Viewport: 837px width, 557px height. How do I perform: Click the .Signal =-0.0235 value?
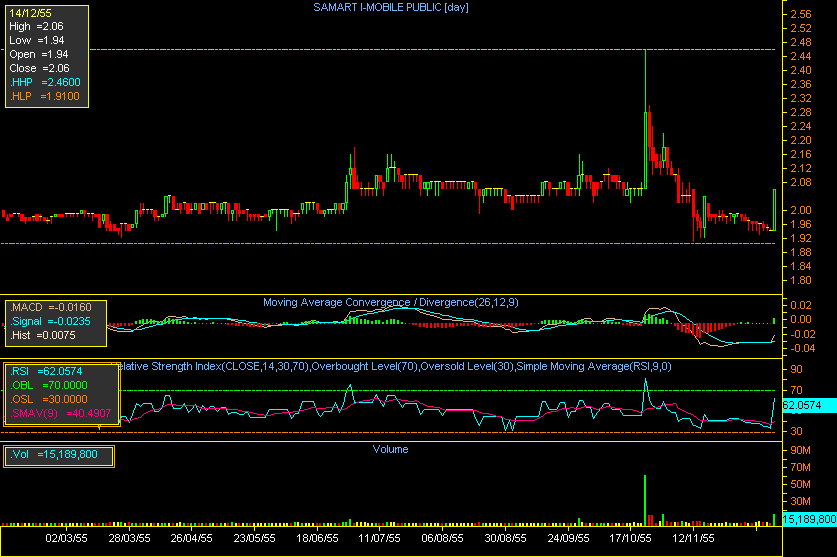point(51,321)
